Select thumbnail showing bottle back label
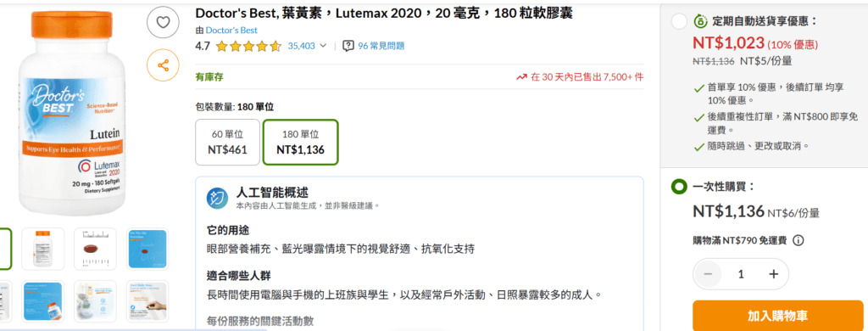868x331 pixels. [42, 249]
